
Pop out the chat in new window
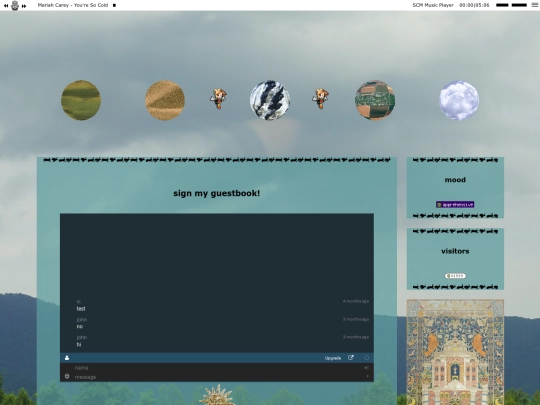point(351,358)
